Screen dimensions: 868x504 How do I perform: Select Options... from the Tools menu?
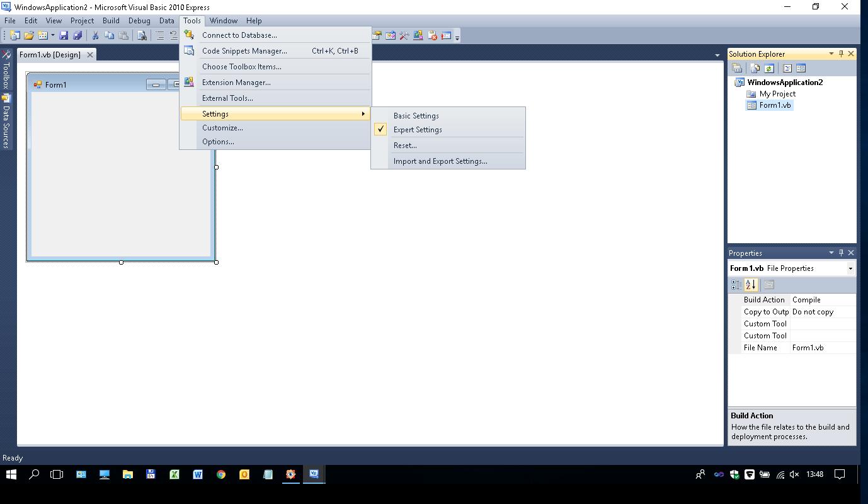pyautogui.click(x=218, y=142)
